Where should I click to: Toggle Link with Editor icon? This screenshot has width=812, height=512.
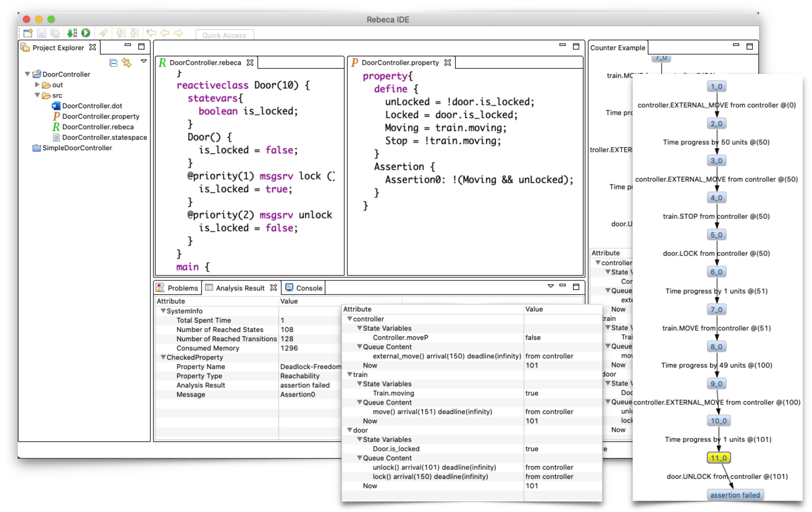[126, 63]
